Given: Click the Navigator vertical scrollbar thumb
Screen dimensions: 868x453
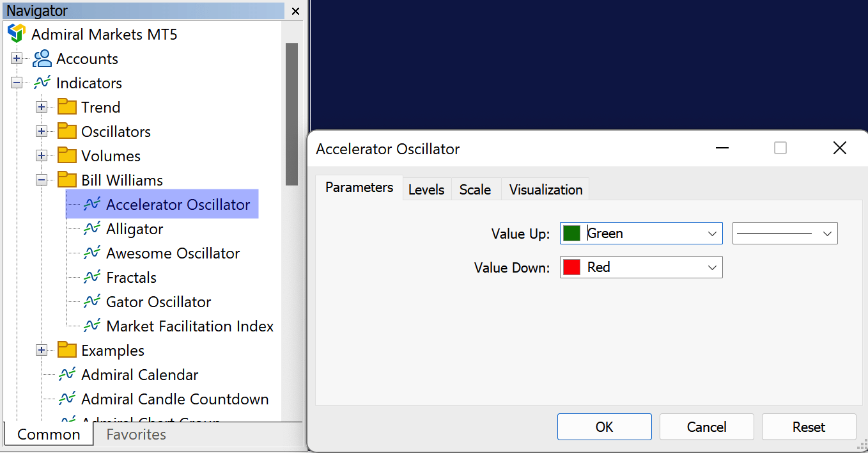Looking at the screenshot, I should 292,114.
